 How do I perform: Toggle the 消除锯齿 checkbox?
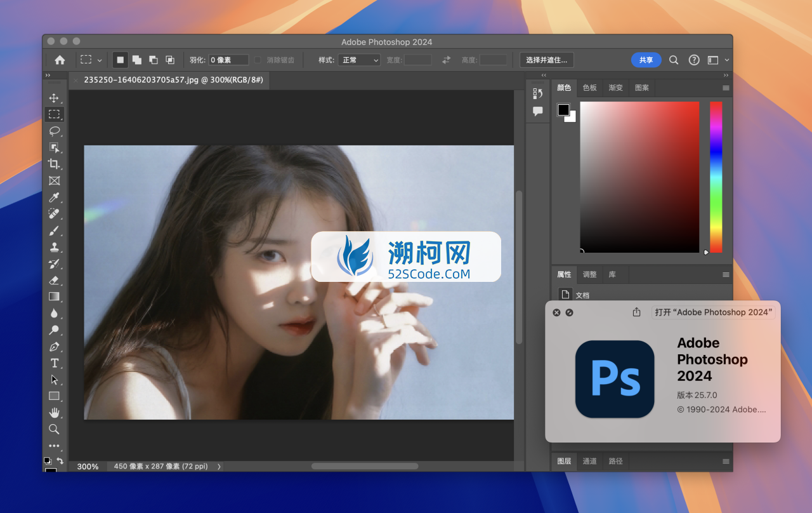pyautogui.click(x=258, y=60)
